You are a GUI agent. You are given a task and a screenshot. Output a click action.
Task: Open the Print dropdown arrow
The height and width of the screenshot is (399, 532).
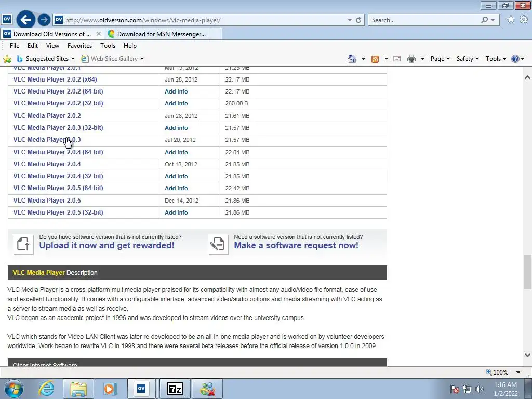(x=422, y=59)
